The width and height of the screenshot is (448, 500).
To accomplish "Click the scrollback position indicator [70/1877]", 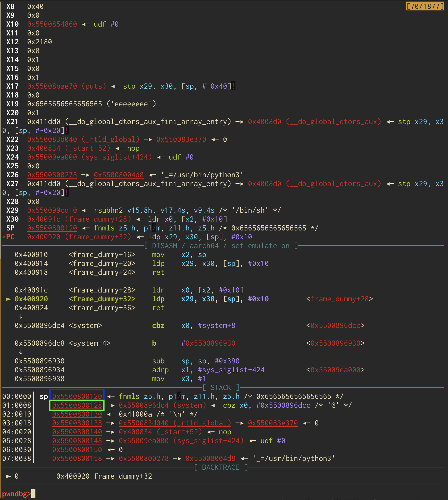I will (x=425, y=6).
